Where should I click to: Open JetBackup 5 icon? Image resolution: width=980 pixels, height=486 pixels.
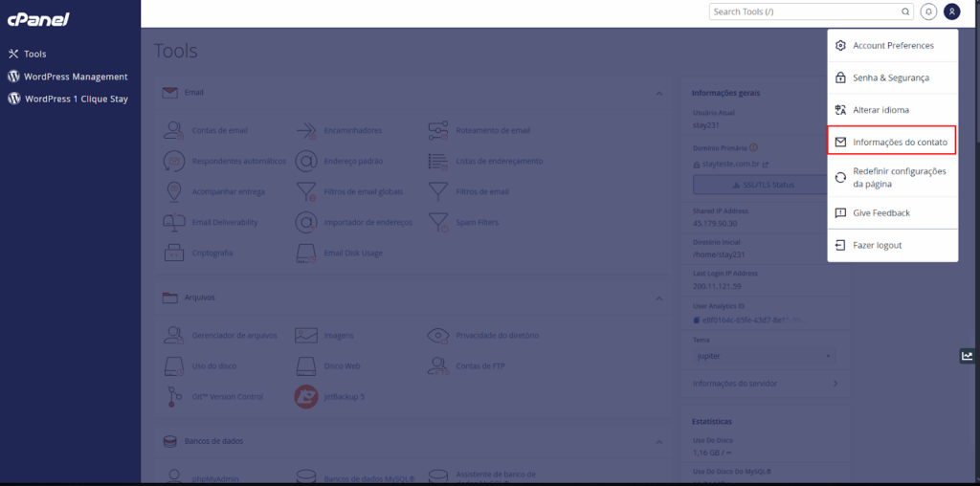click(306, 396)
